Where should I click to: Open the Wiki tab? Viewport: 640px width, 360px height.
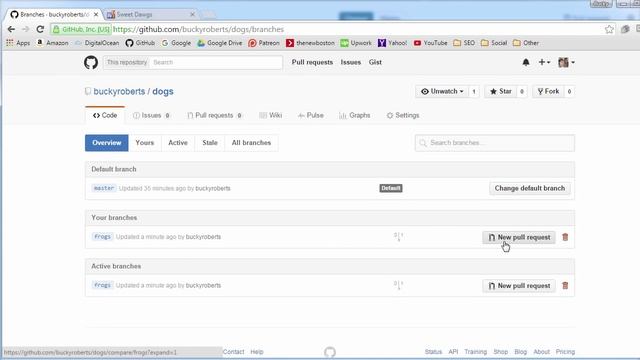click(271, 116)
